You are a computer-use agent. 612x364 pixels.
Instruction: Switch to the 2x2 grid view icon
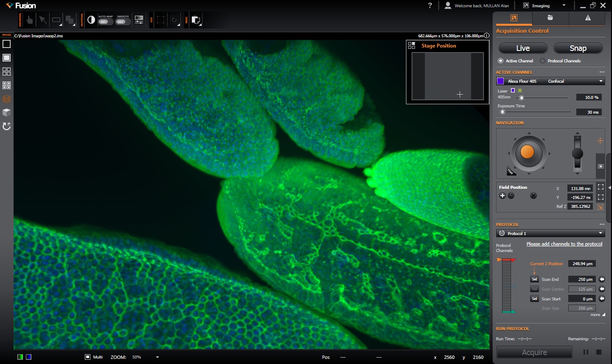pyautogui.click(x=6, y=71)
